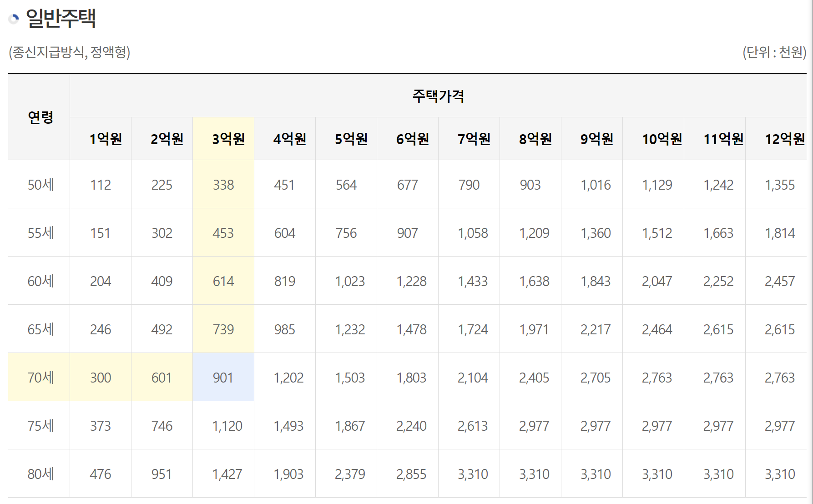The image size is (813, 504).
Task: Select the 1,427 value cell
Action: point(223,474)
